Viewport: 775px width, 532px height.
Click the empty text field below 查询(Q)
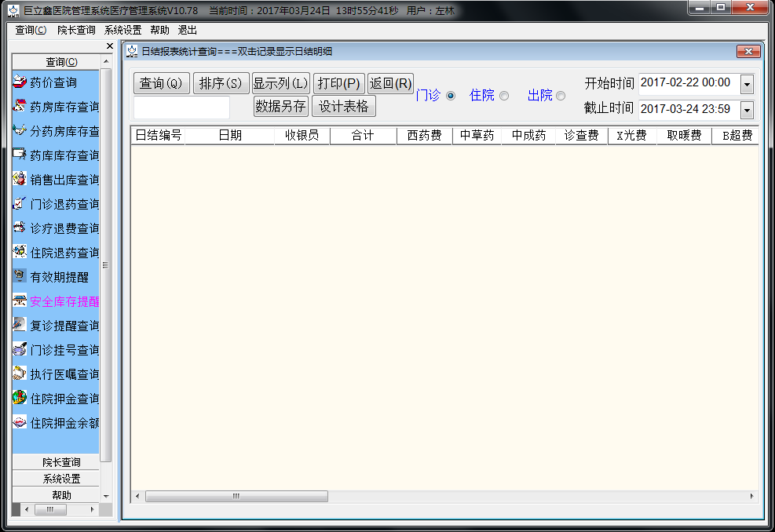(x=181, y=107)
